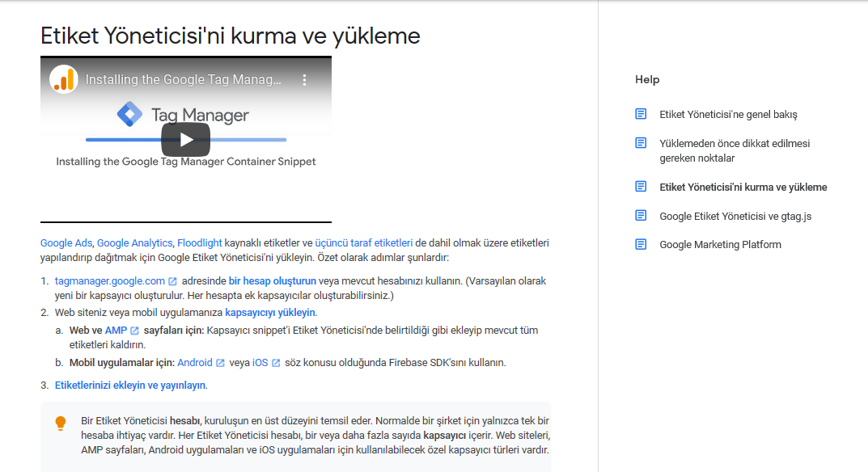Viewport: 868px width, 472px height.
Task: Open the Google Ads link
Action: 66,243
